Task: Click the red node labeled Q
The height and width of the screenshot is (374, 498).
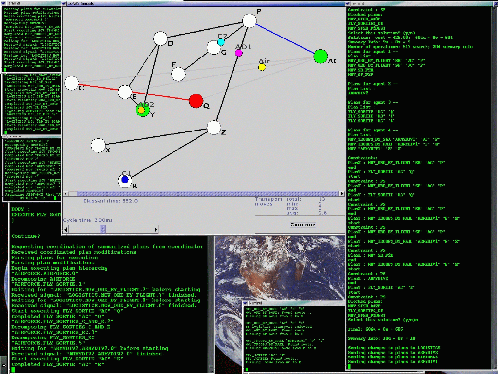Action: pyautogui.click(x=196, y=101)
